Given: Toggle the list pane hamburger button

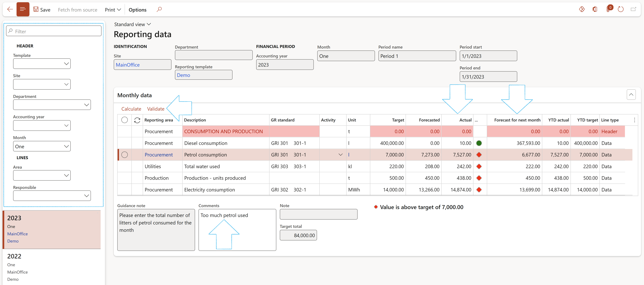Looking at the screenshot, I should point(23,9).
